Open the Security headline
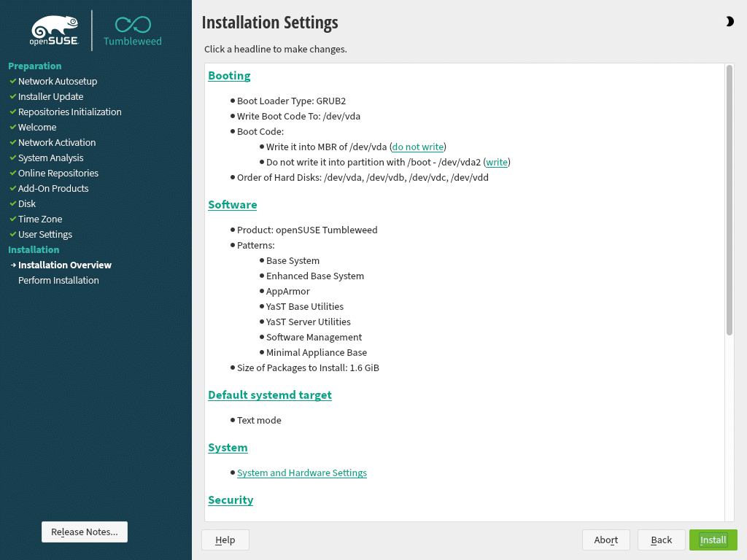747x560 pixels. (231, 500)
